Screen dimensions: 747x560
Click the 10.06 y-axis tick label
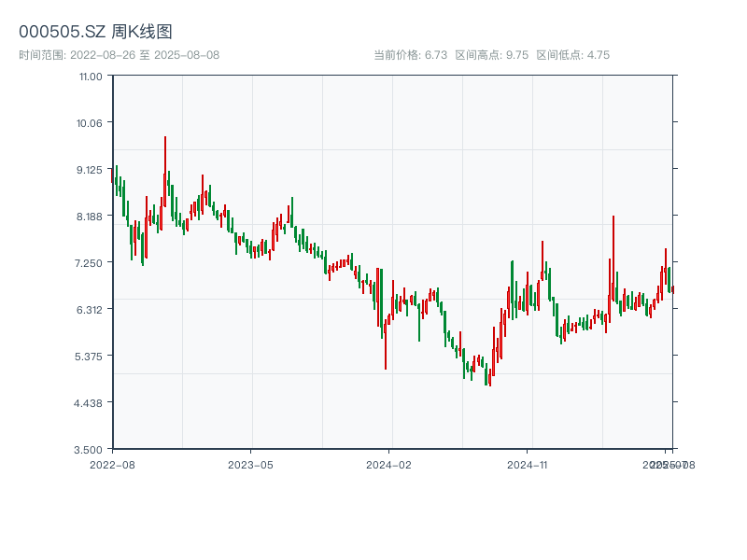(91, 122)
